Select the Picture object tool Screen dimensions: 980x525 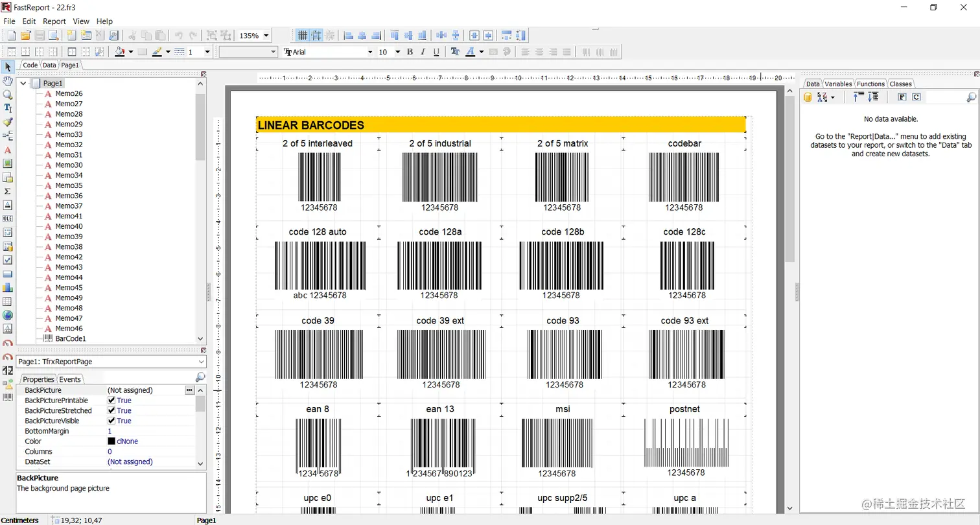coord(8,163)
